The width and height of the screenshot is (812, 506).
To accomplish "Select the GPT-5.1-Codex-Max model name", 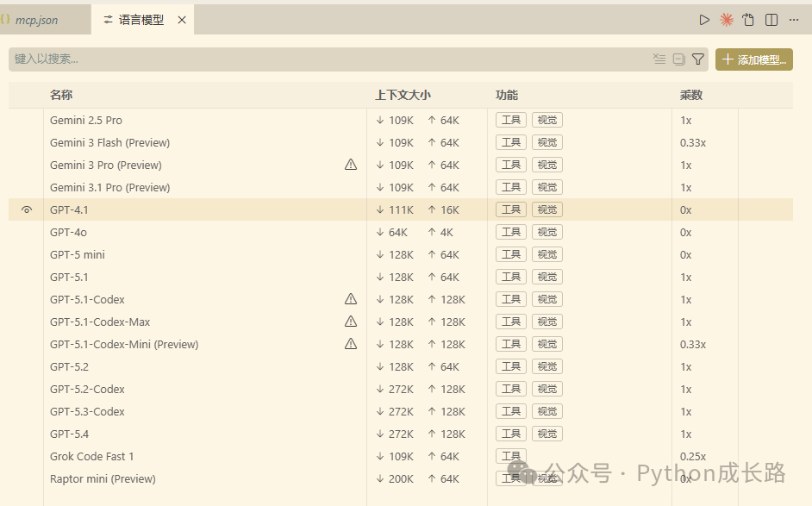I will pos(100,322).
